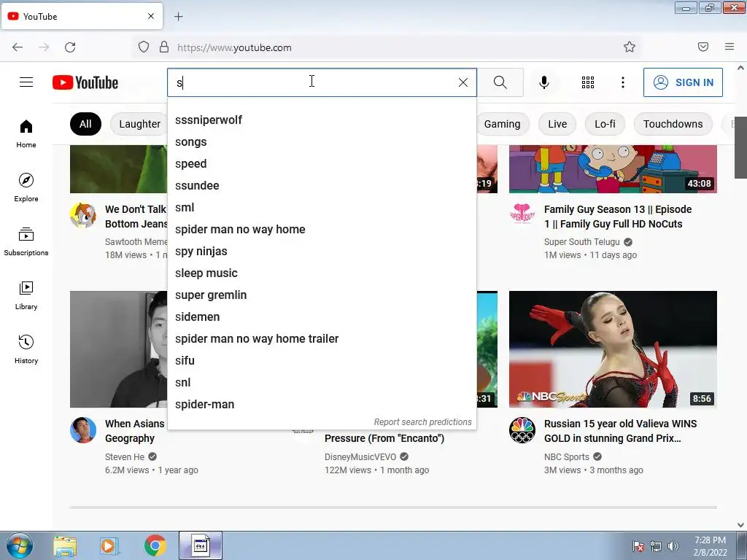747x560 pixels.
Task: Open the When Asians Geography video thumbnail
Action: point(119,349)
